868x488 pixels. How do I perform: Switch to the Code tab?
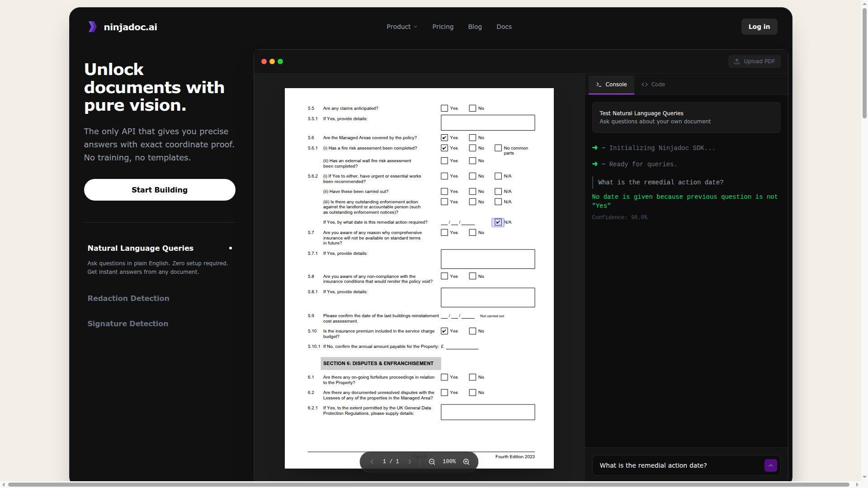pyautogui.click(x=653, y=84)
